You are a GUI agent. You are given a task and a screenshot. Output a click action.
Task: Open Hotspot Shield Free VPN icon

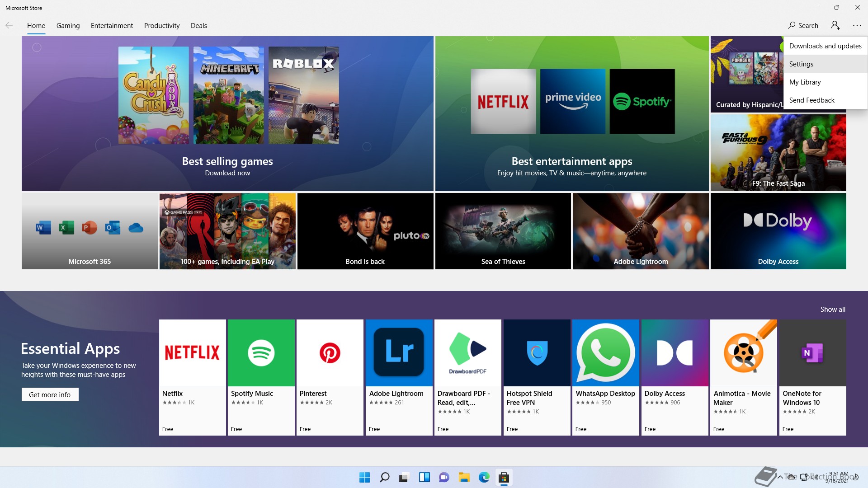(537, 353)
